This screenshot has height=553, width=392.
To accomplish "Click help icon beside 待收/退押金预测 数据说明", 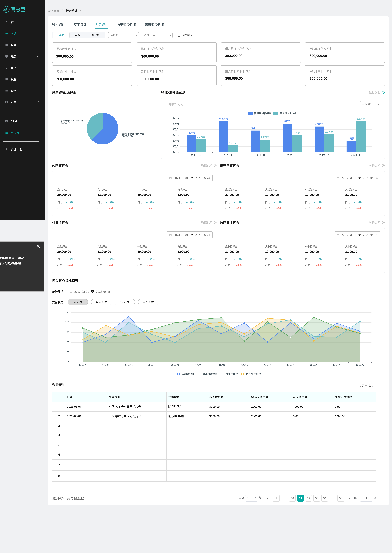I will click(383, 92).
